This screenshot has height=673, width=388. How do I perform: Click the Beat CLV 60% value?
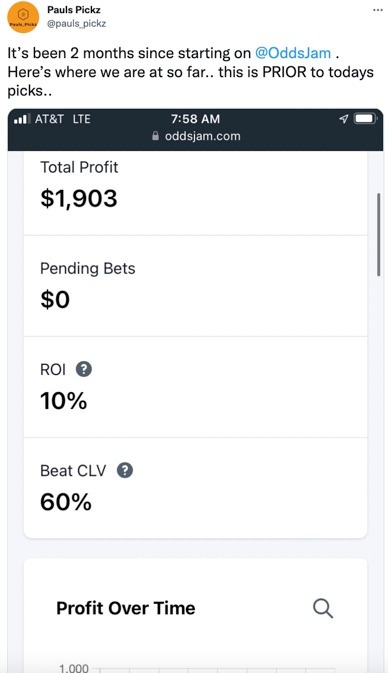point(66,502)
